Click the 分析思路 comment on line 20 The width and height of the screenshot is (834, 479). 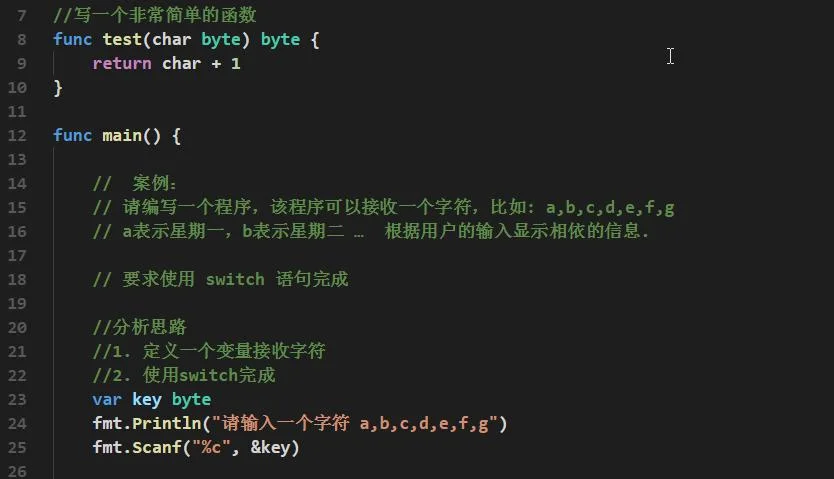click(x=139, y=327)
